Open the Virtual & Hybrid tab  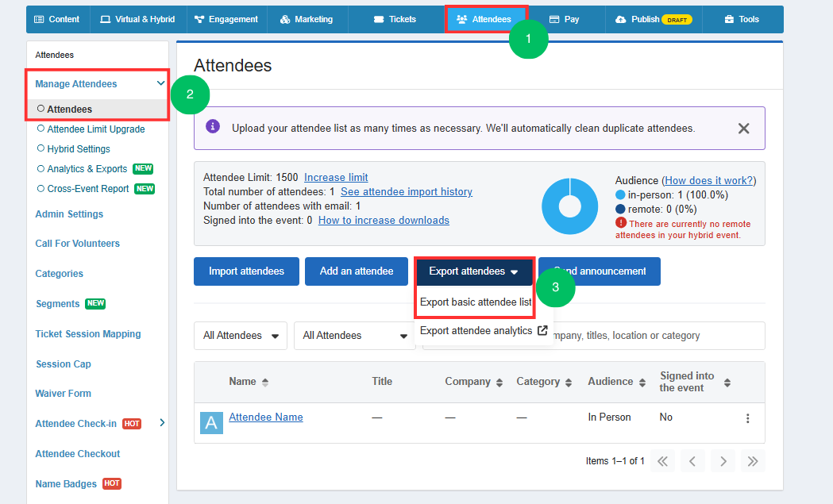point(137,19)
